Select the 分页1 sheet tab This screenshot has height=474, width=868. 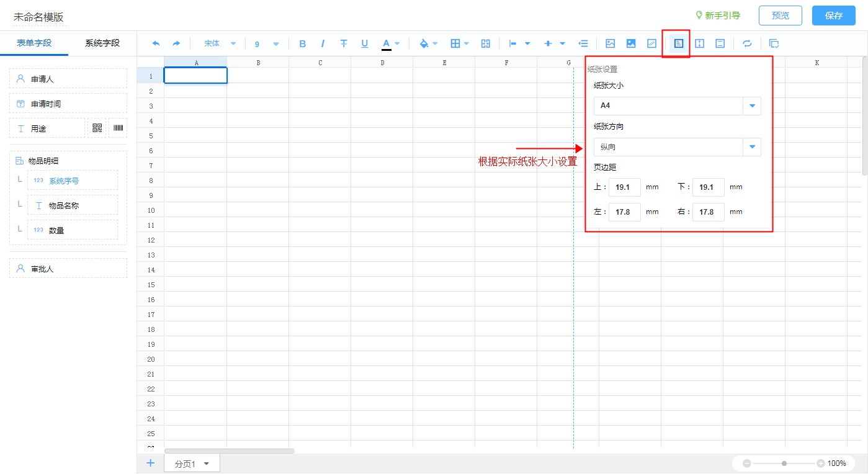pos(192,463)
